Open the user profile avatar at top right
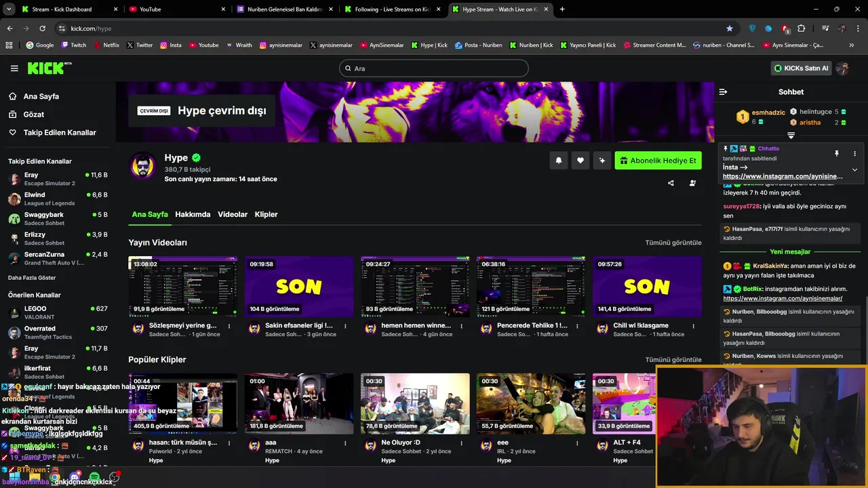Screen dimensions: 868x488 point(843,68)
